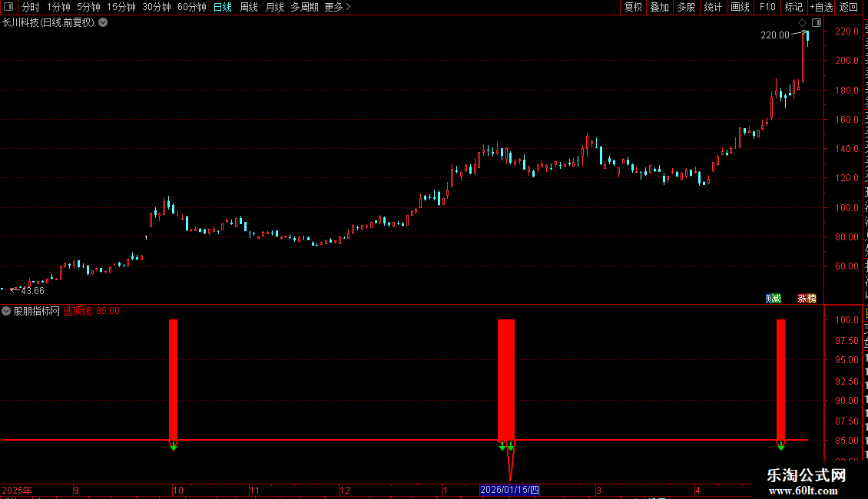Select the 5分钟 period tab

[88, 7]
